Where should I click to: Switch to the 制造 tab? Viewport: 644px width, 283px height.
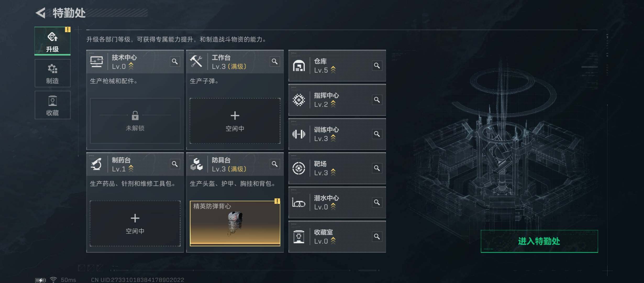click(52, 73)
